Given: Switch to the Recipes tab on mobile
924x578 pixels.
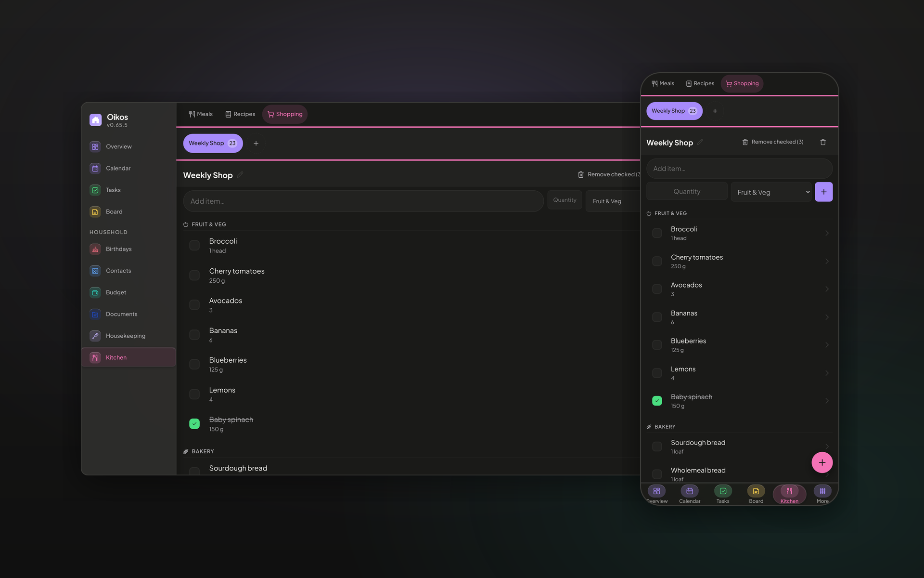Looking at the screenshot, I should tap(700, 83).
